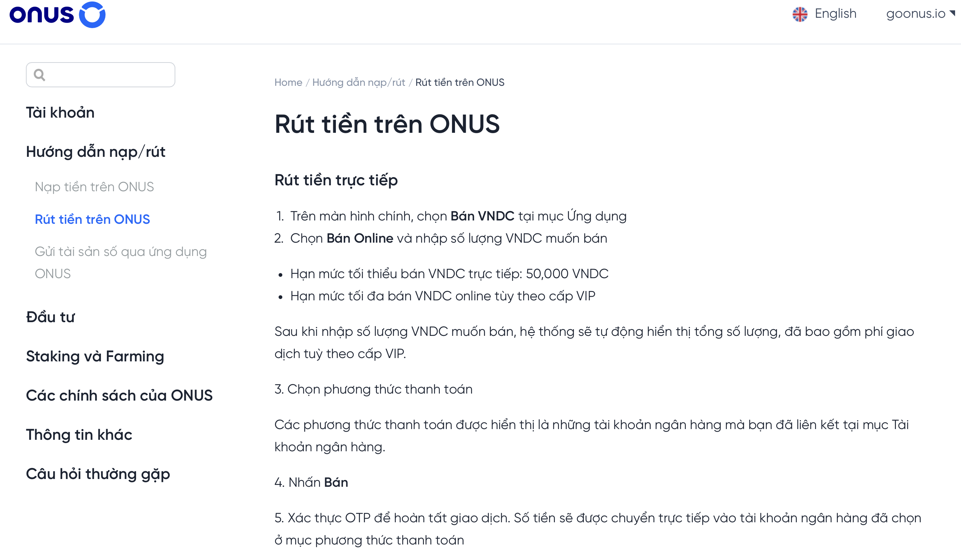Go to Home via breadcrumb
Viewport: 961px width, 560px height.
coord(288,82)
